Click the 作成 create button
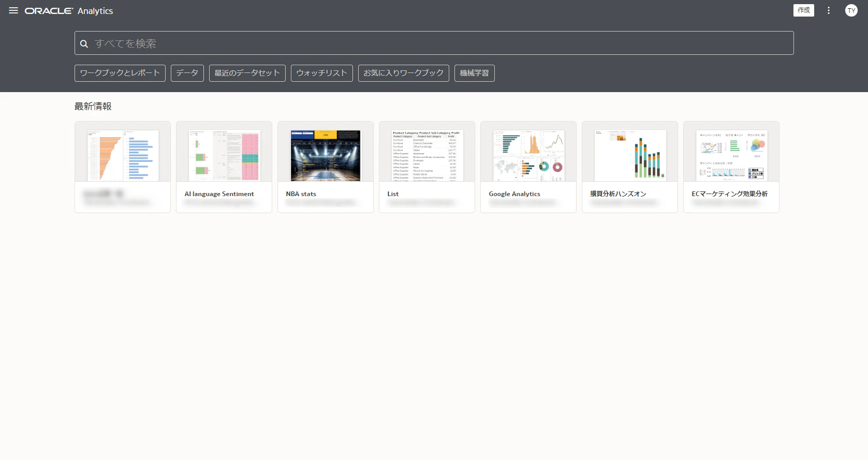 tap(804, 10)
